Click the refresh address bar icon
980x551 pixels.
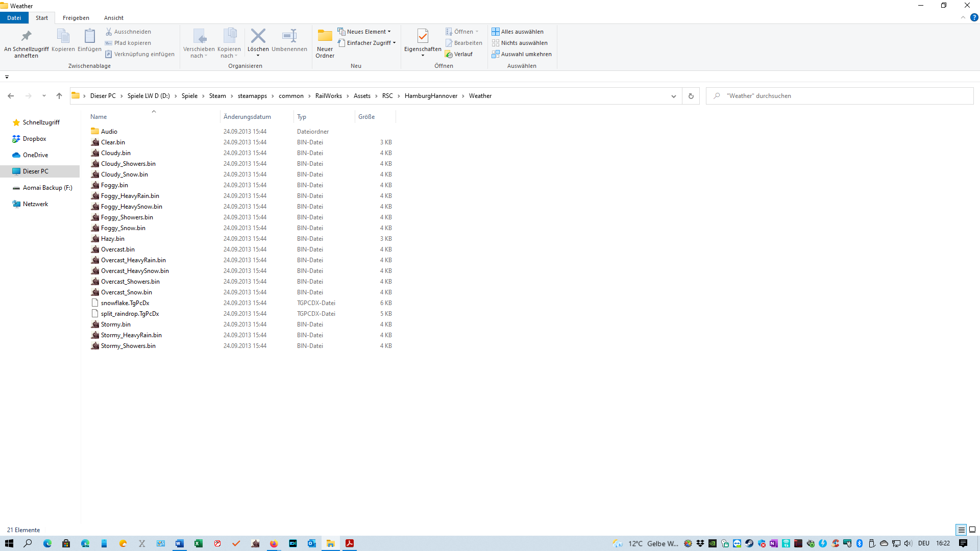point(691,96)
